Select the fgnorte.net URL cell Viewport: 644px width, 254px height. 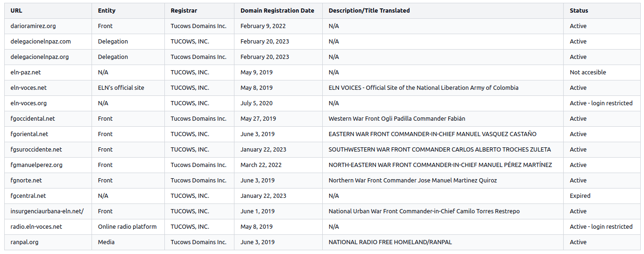point(48,181)
